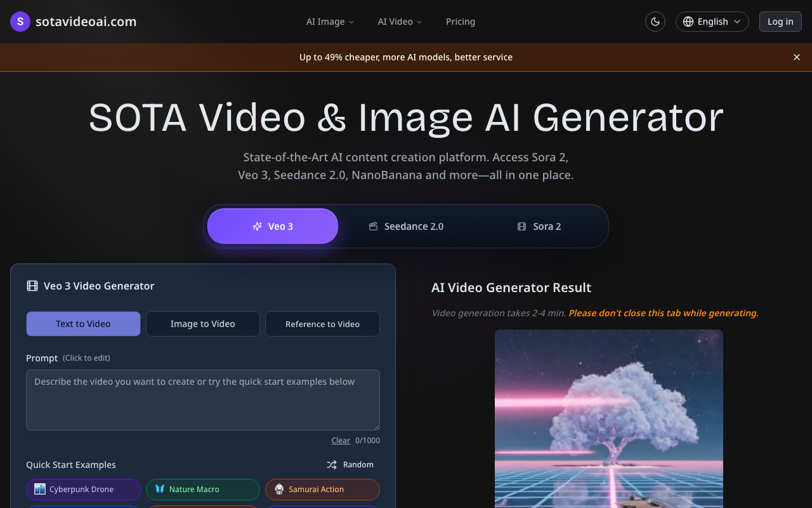Screen dimensions: 812x508
Task: Focus the prompt description text area
Action: [203, 400]
